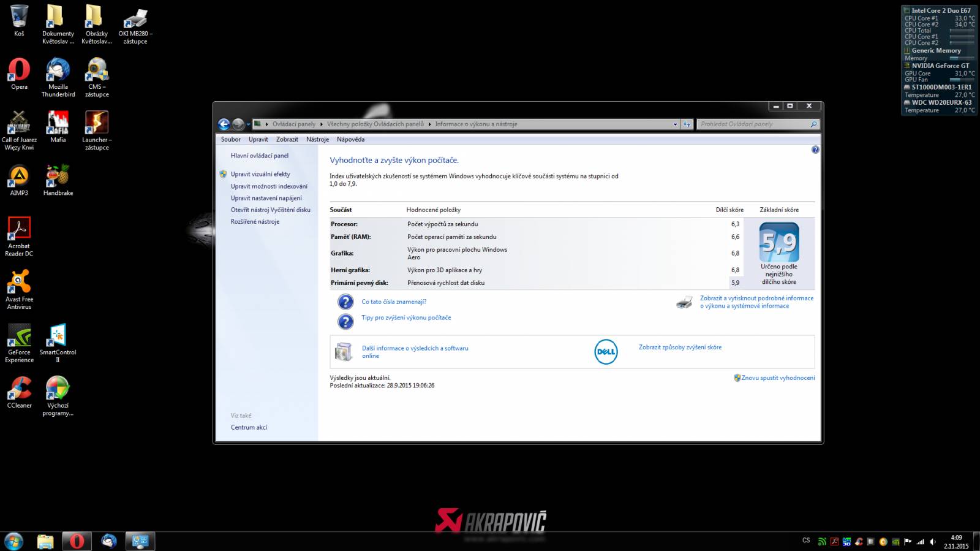This screenshot has height=551, width=980.
Task: Click the Procesor score value 6,3
Action: point(735,224)
